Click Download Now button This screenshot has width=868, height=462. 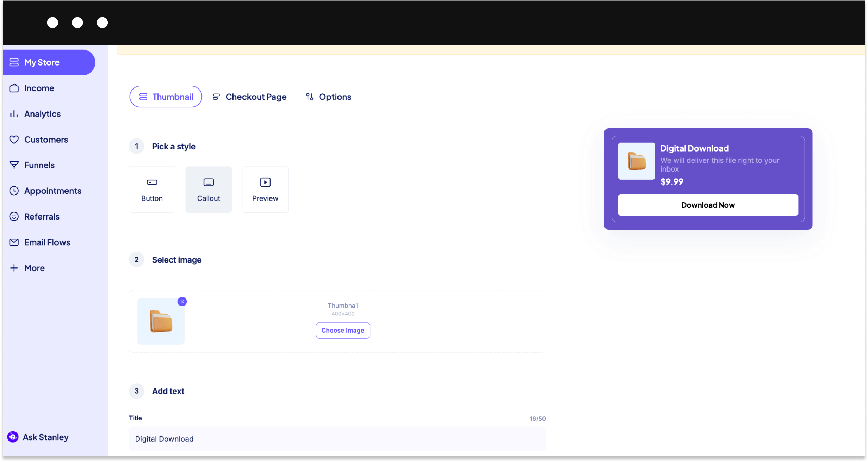tap(708, 204)
